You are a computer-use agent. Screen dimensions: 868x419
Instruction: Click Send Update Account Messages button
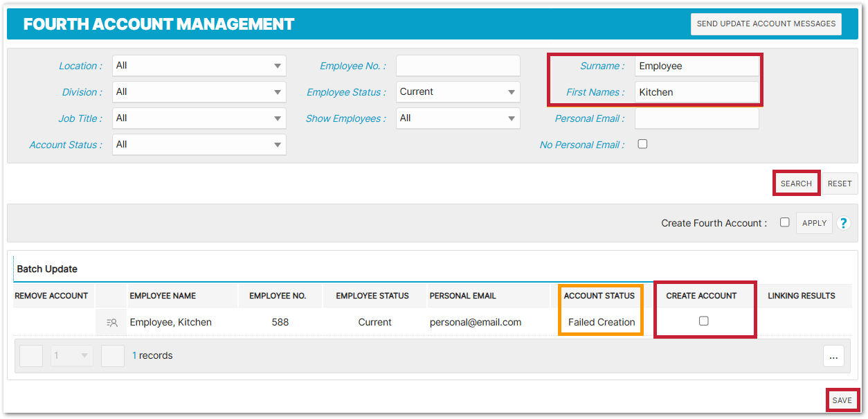point(766,24)
